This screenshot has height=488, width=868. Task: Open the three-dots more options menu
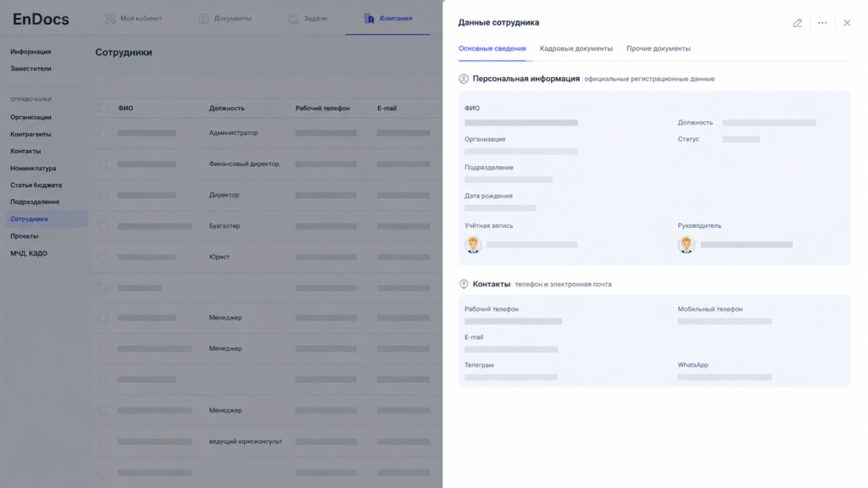coord(822,23)
